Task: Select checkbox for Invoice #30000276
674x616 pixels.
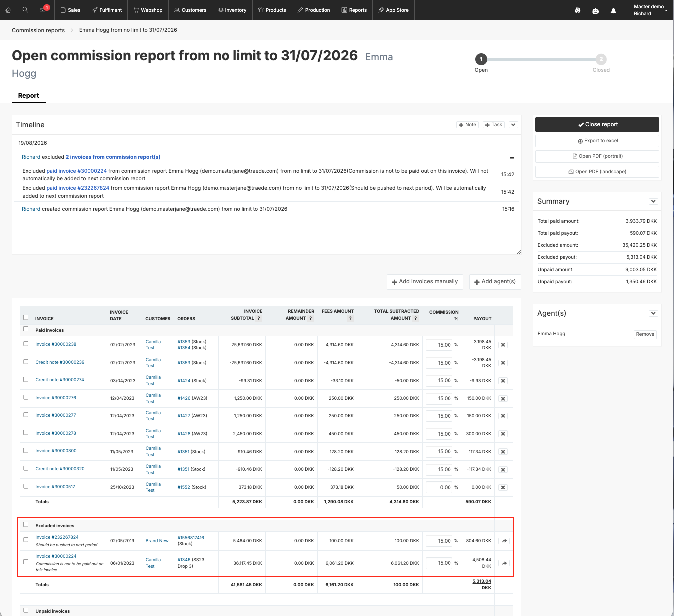Action: (26, 397)
